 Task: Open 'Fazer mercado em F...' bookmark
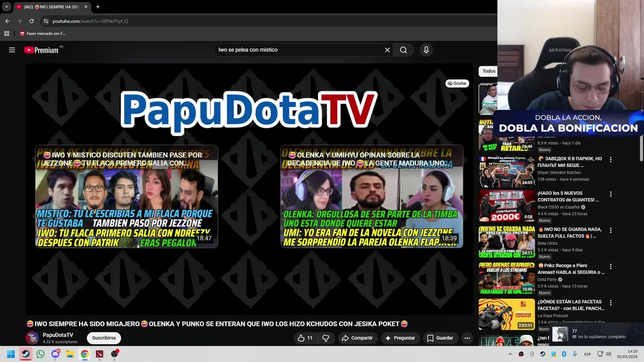[x=42, y=34]
